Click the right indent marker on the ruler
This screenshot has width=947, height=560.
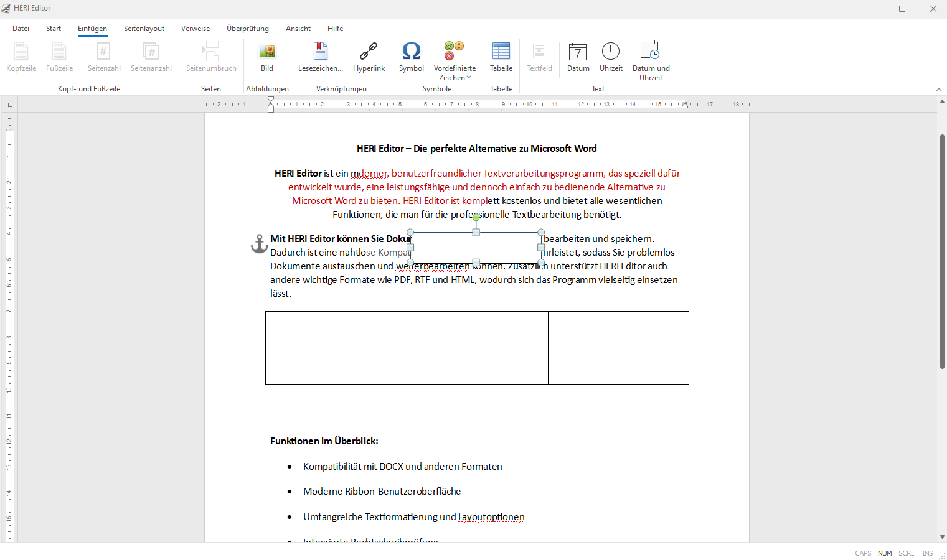(684, 105)
